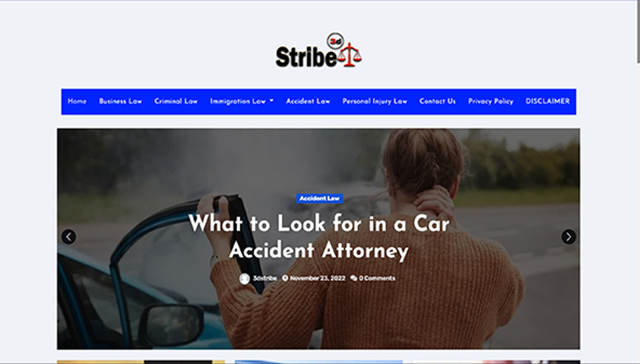The image size is (640, 364).
Task: Go to the Accident Law menu page
Action: pyautogui.click(x=308, y=101)
